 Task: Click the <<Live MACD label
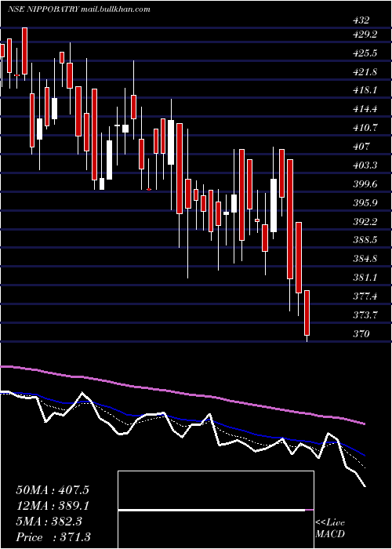[330, 529]
